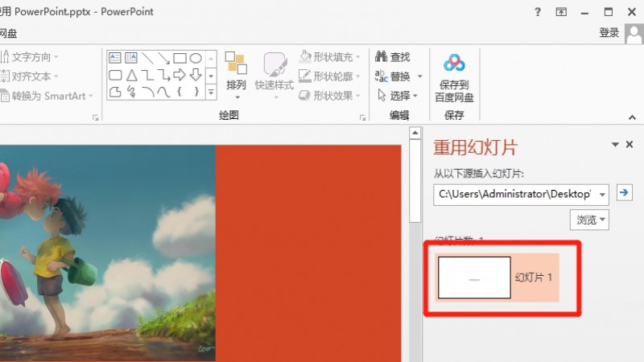Click the slide image on canvas

point(108,253)
